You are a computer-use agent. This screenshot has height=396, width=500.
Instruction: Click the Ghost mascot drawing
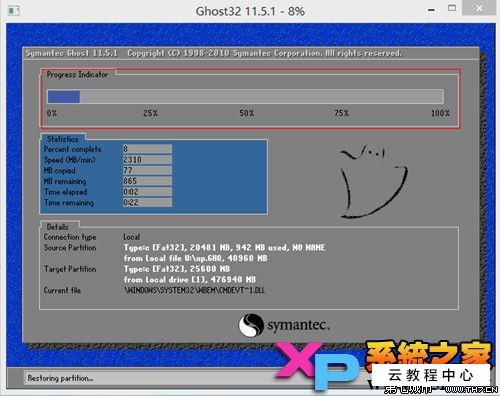[374, 181]
